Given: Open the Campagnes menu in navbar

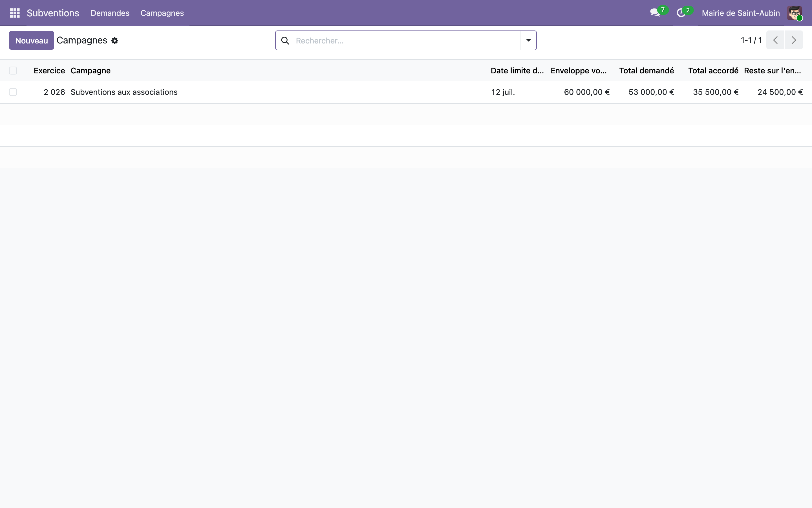Looking at the screenshot, I should [x=162, y=13].
